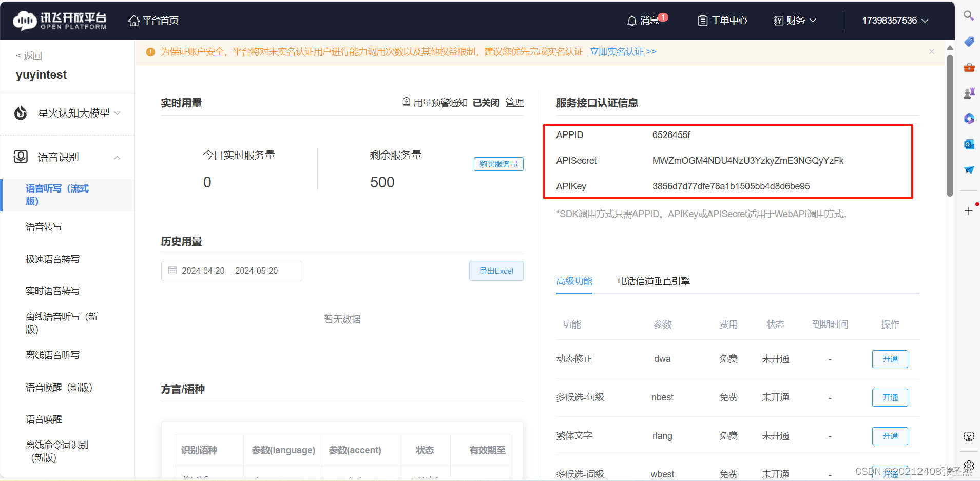Image resolution: width=980 pixels, height=481 pixels.
Task: Click the 管理 usage alert link
Action: [x=514, y=103]
